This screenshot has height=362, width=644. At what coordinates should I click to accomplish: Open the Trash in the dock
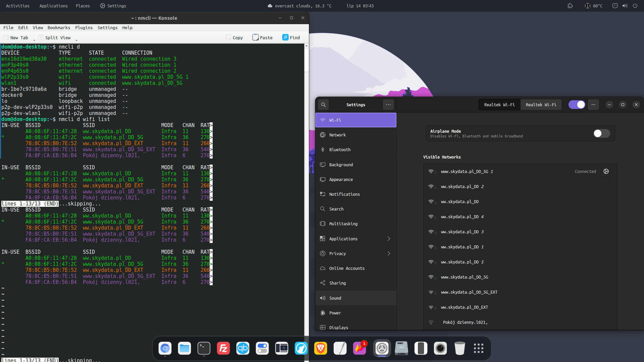point(459,348)
